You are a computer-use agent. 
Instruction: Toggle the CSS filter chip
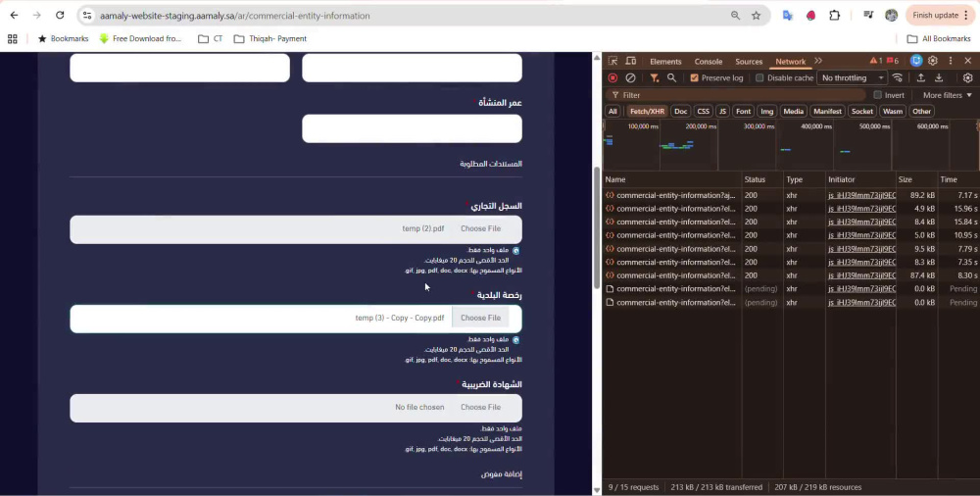(x=703, y=112)
